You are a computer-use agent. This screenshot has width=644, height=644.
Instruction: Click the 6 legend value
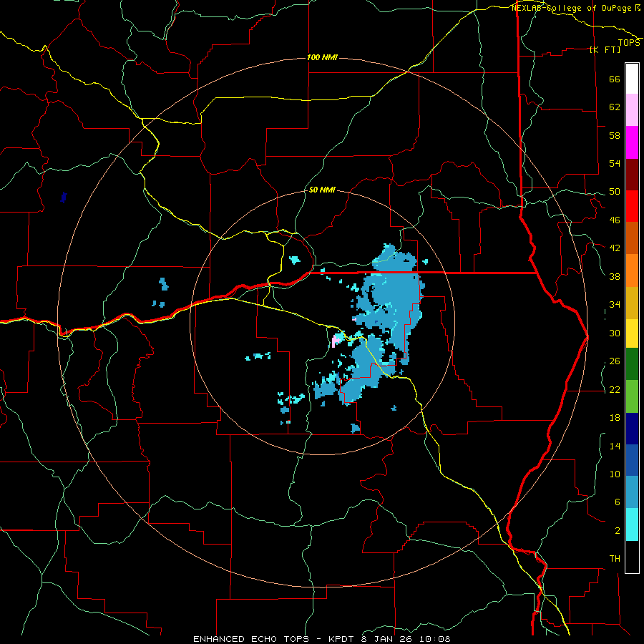coord(617,502)
